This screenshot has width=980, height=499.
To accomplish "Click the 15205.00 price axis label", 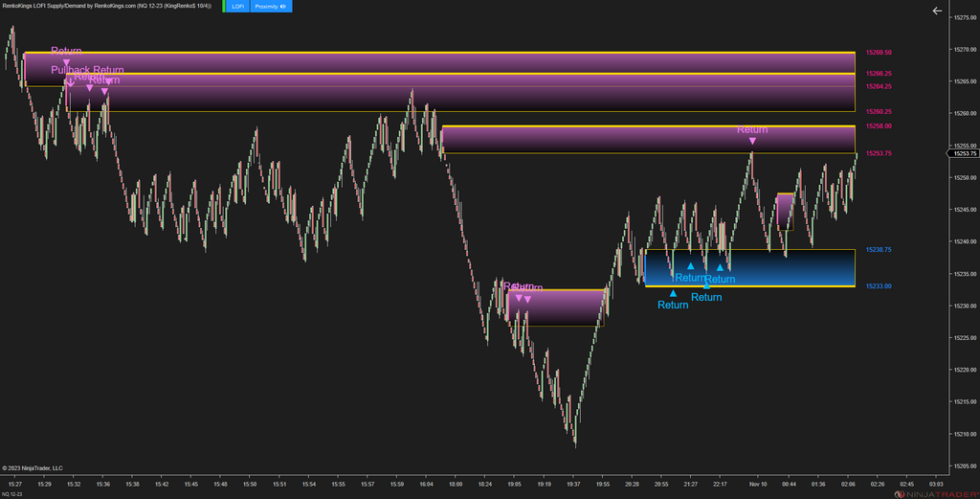I will (965, 466).
